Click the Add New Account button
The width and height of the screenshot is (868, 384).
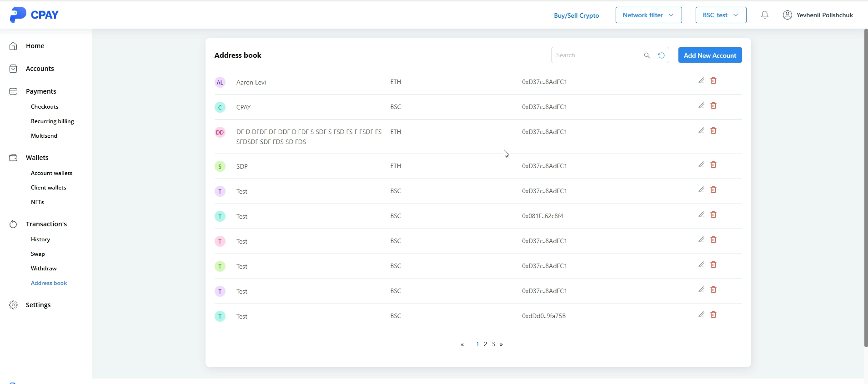pos(710,55)
